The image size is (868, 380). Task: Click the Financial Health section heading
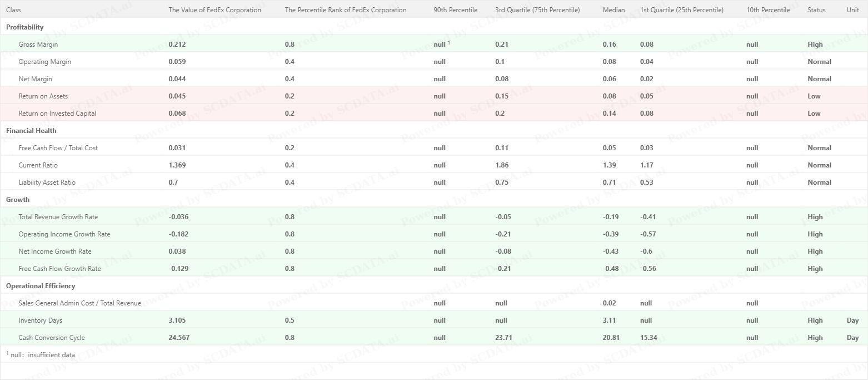(31, 131)
